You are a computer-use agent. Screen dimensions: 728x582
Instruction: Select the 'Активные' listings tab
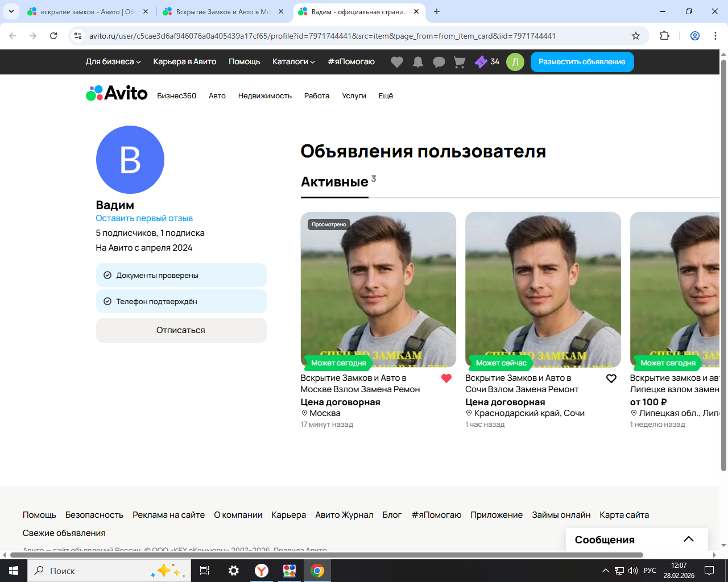(334, 182)
